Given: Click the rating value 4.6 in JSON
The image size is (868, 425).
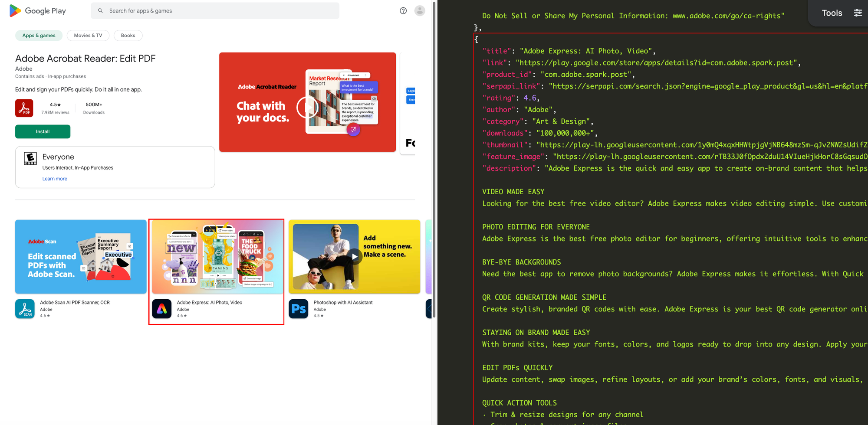Looking at the screenshot, I should pos(529,98).
